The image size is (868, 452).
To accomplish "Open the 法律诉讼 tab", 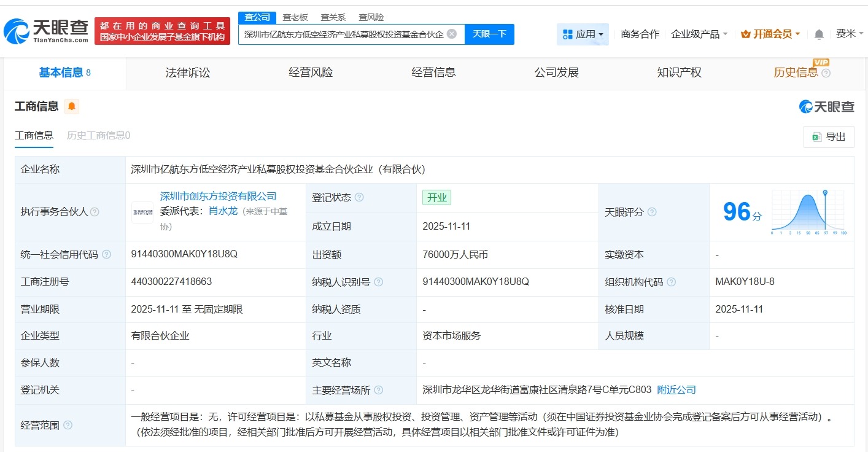I will click(187, 72).
